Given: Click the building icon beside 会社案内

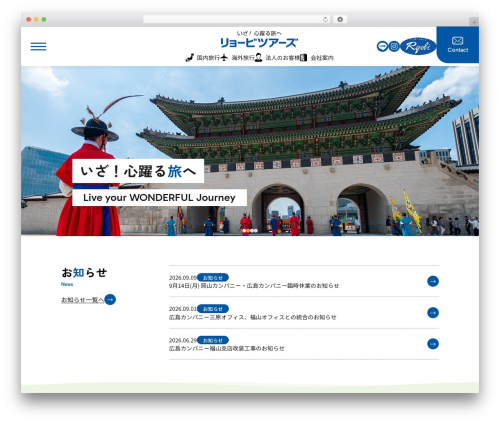Looking at the screenshot, I should (x=303, y=58).
